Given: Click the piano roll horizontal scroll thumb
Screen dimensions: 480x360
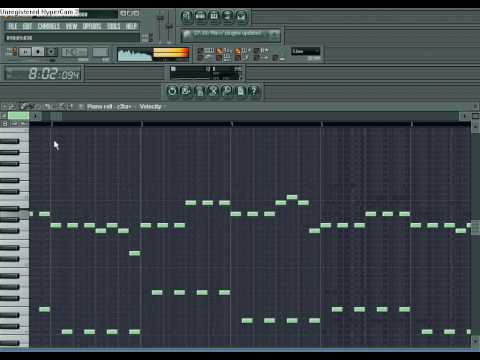Looking at the screenshot, I should pos(56,116).
